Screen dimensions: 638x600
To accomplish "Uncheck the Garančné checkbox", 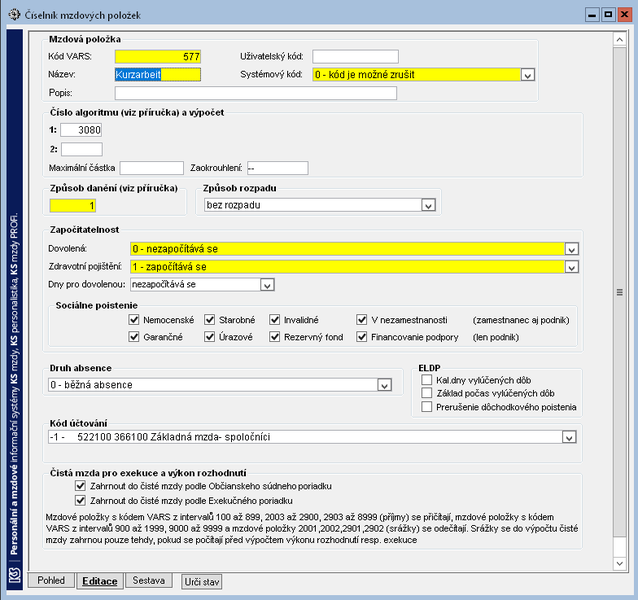I will (x=134, y=337).
